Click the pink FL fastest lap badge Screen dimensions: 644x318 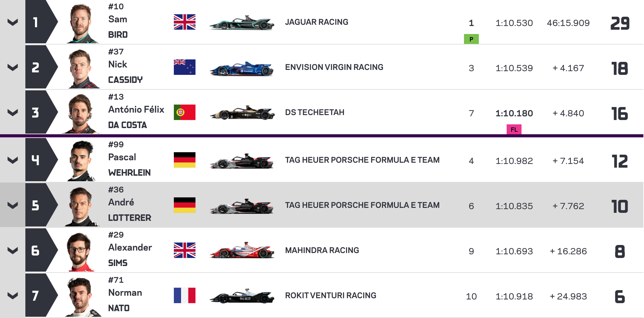[514, 129]
